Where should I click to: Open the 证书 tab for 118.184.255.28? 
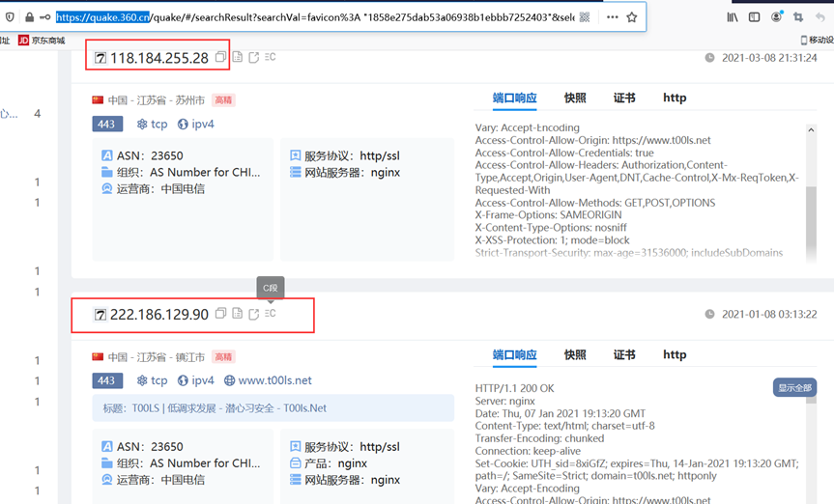click(x=624, y=98)
